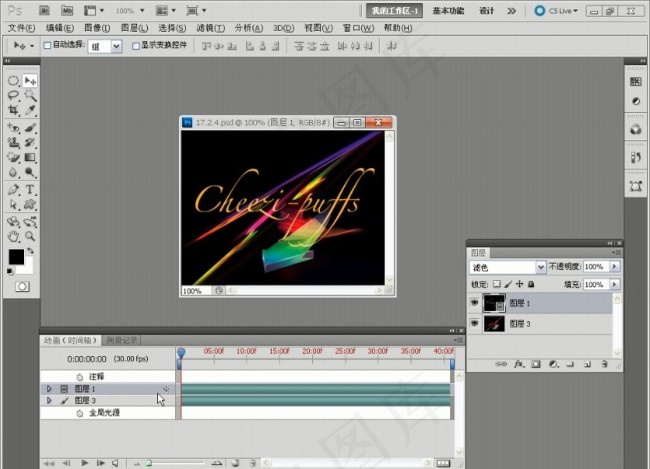Viewport: 650px width, 469px height.
Task: Play the timeline animation
Action: point(85,462)
